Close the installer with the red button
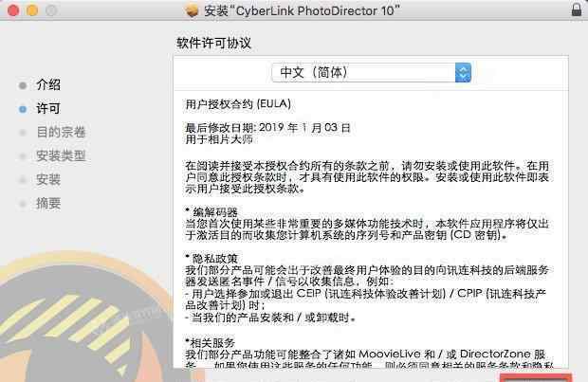 [x=13, y=10]
